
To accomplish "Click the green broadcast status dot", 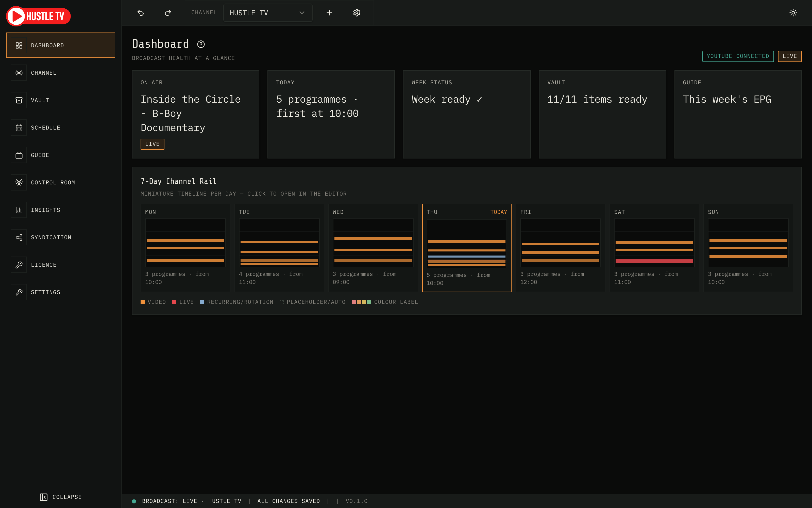I will tap(134, 501).
